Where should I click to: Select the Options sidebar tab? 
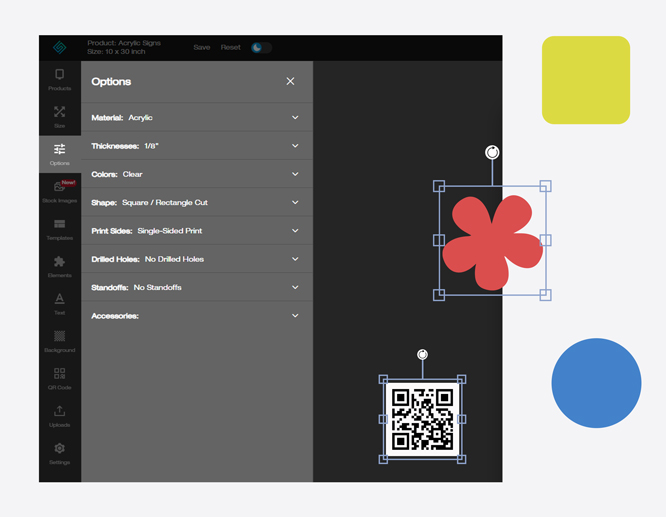pyautogui.click(x=59, y=155)
